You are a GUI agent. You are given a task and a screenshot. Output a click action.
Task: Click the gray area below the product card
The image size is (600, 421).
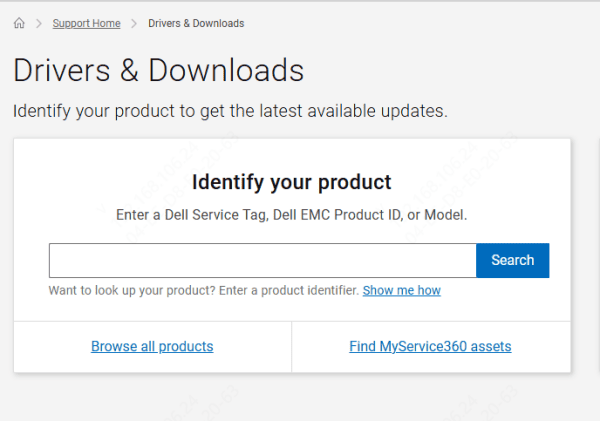[x=300, y=398]
